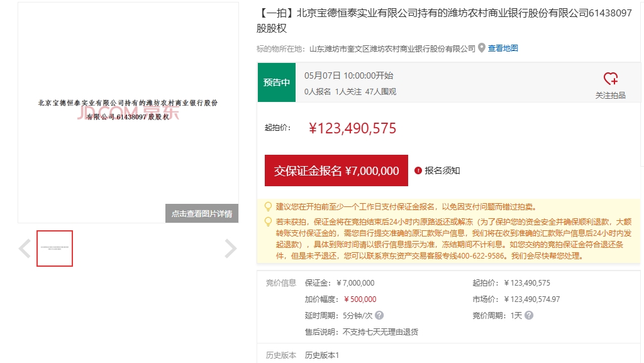The image size is (644, 363).
Task: Click the map pin icon next to the location
Action: point(482,48)
